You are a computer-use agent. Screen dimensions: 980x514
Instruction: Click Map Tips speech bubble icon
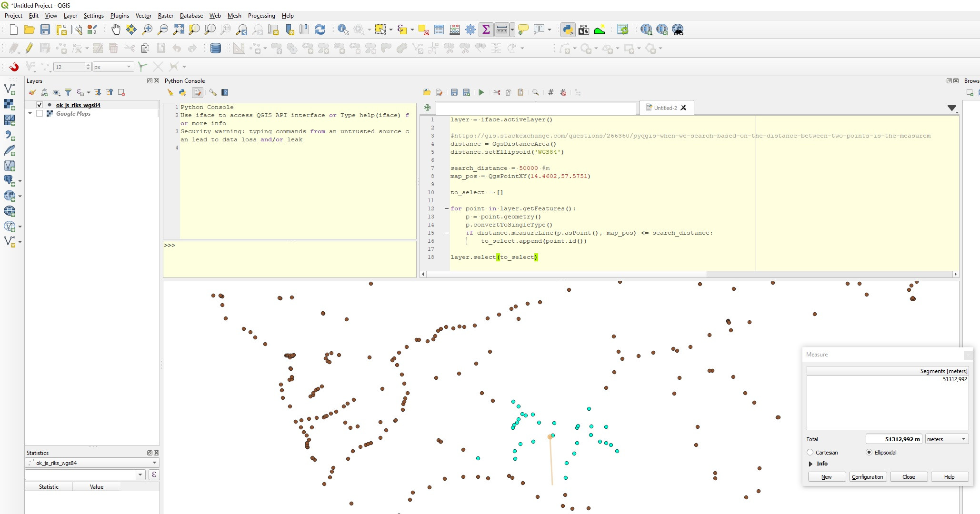523,30
